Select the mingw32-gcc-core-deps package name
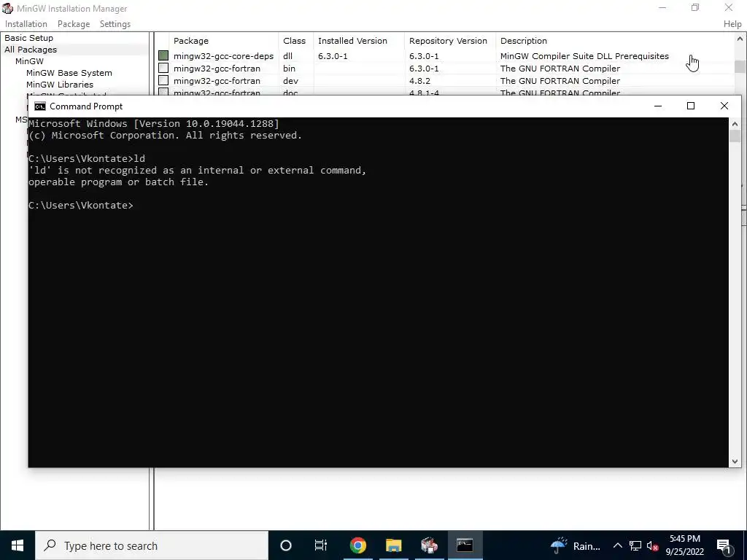The width and height of the screenshot is (747, 560). pos(223,56)
